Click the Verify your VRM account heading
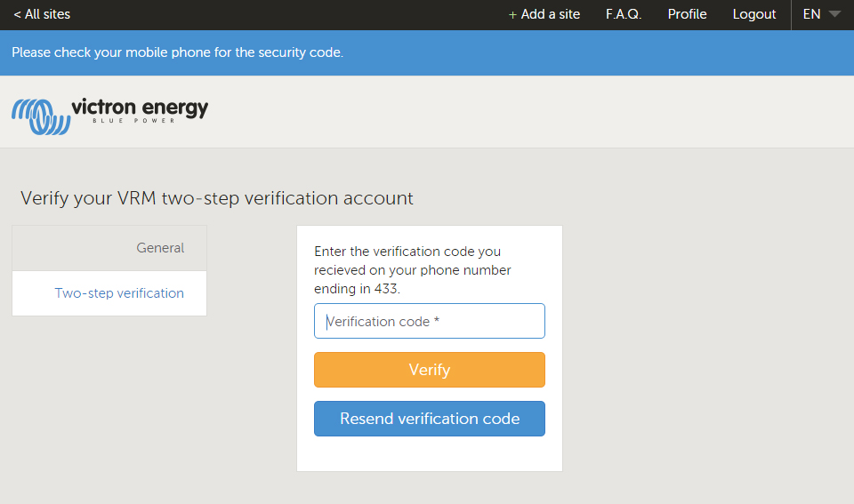Viewport: 854px width, 504px height. click(x=217, y=198)
